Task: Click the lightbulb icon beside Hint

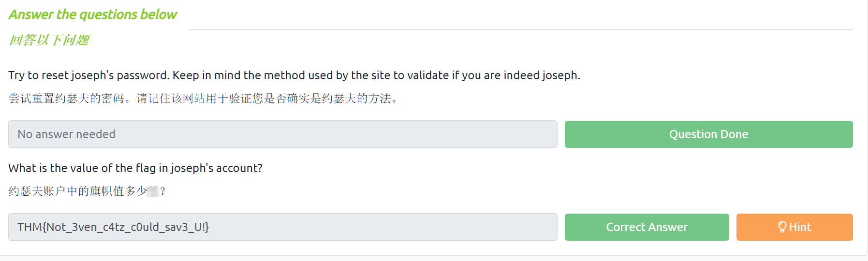Action: 781,227
